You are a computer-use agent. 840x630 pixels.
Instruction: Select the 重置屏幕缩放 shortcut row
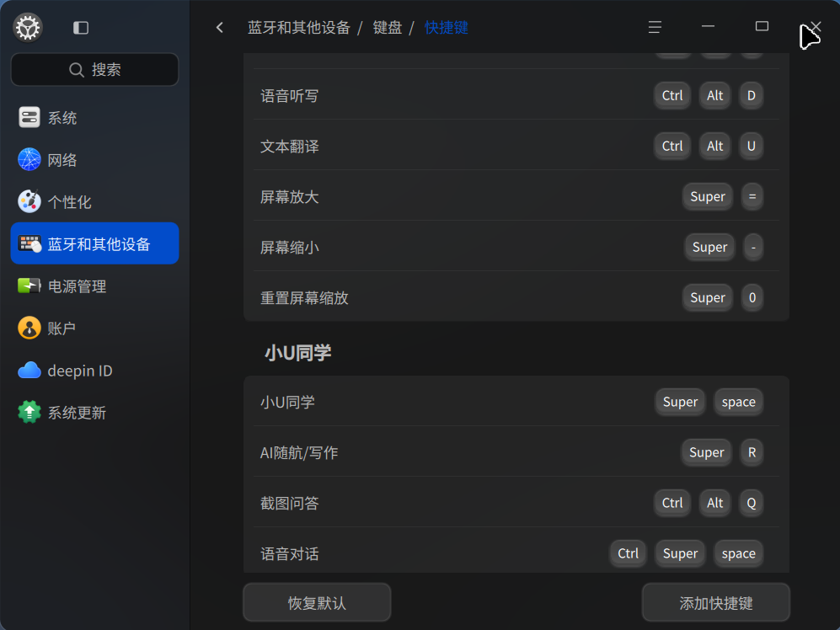(516, 297)
